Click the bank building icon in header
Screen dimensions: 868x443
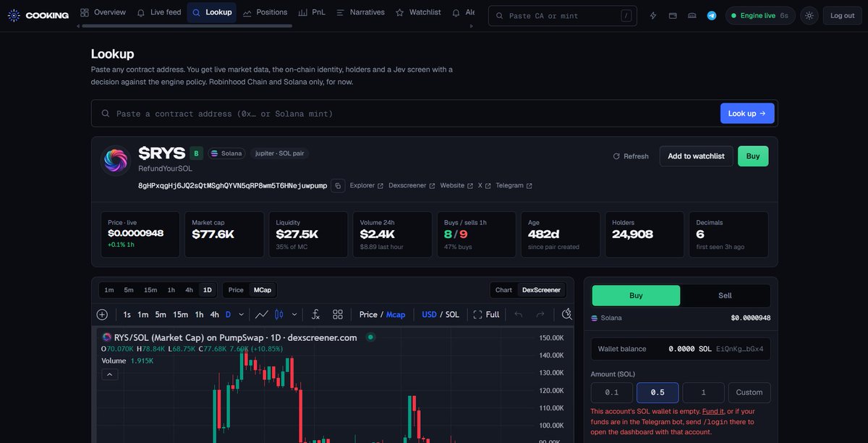coord(692,15)
